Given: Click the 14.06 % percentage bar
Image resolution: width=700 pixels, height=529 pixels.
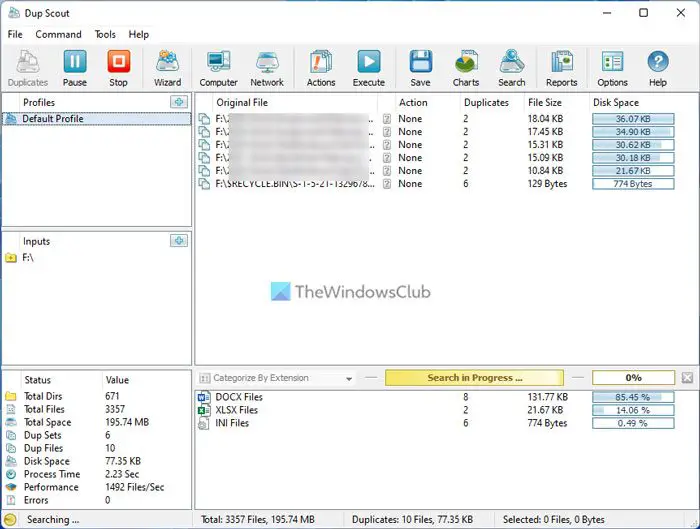Looking at the screenshot, I should (x=633, y=410).
